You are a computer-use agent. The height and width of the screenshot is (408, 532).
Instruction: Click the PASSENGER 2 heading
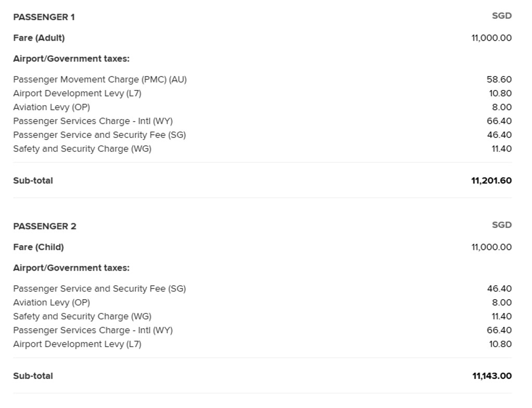point(44,226)
